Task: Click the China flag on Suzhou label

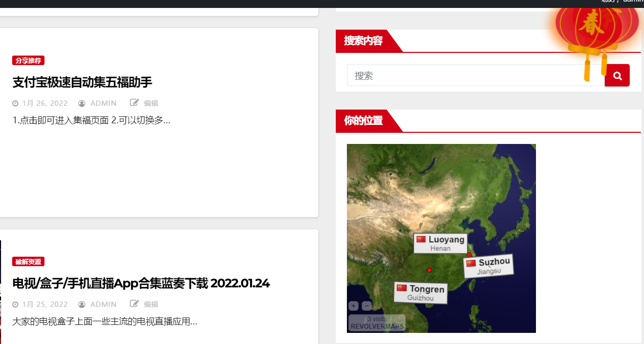Action: 471,263
